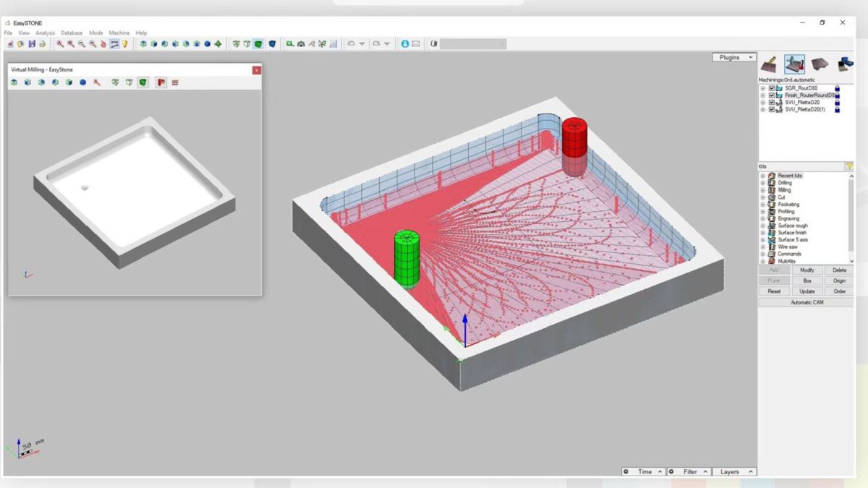Click the yellow light bulb toolbar icon

tap(125, 44)
